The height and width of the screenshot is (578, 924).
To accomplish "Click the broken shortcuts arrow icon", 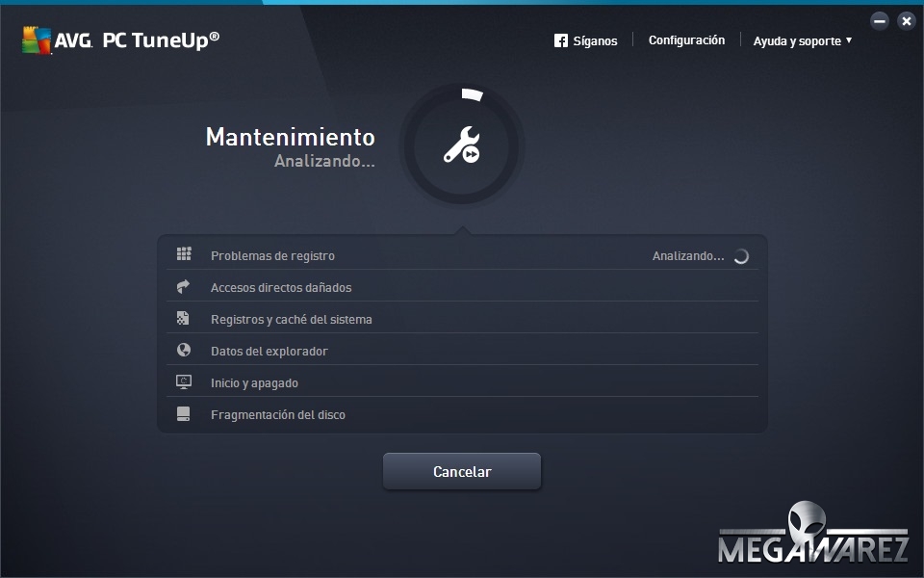I will pyautogui.click(x=184, y=287).
